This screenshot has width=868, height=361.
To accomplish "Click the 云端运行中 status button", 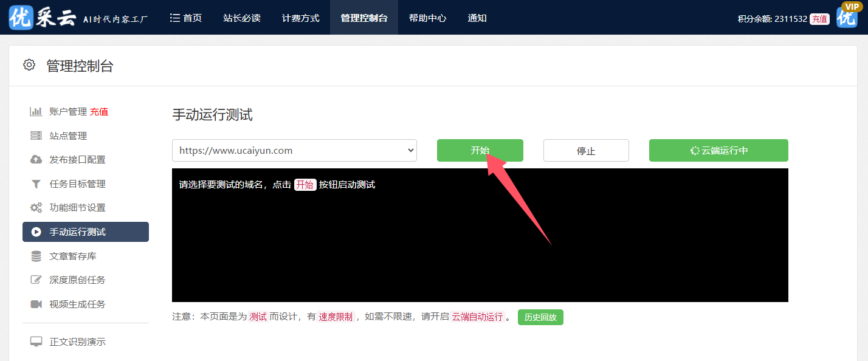I will click(x=718, y=151).
